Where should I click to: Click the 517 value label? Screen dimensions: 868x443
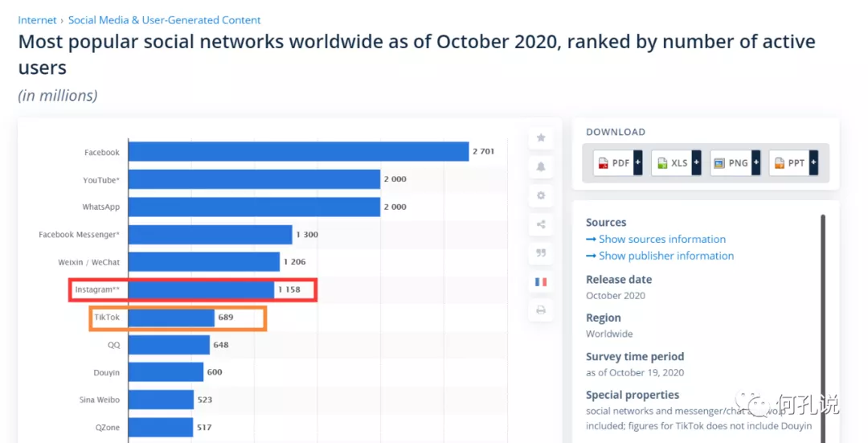click(x=204, y=428)
